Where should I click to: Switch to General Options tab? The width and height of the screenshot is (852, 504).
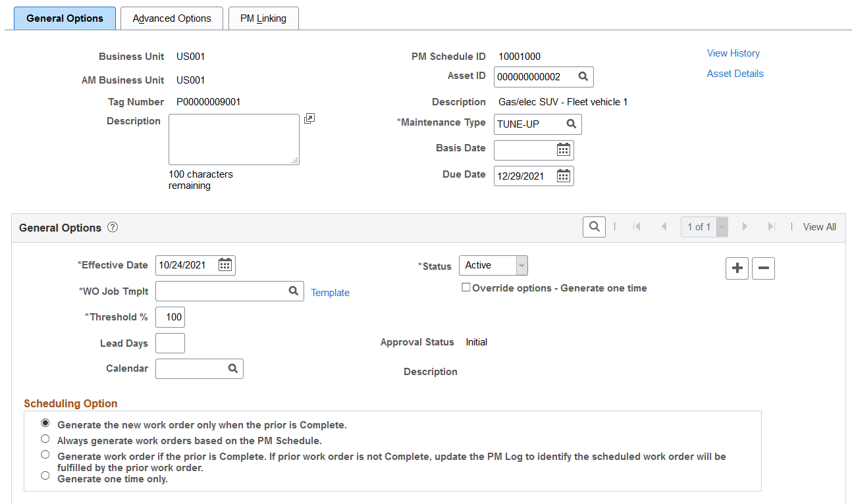click(65, 18)
